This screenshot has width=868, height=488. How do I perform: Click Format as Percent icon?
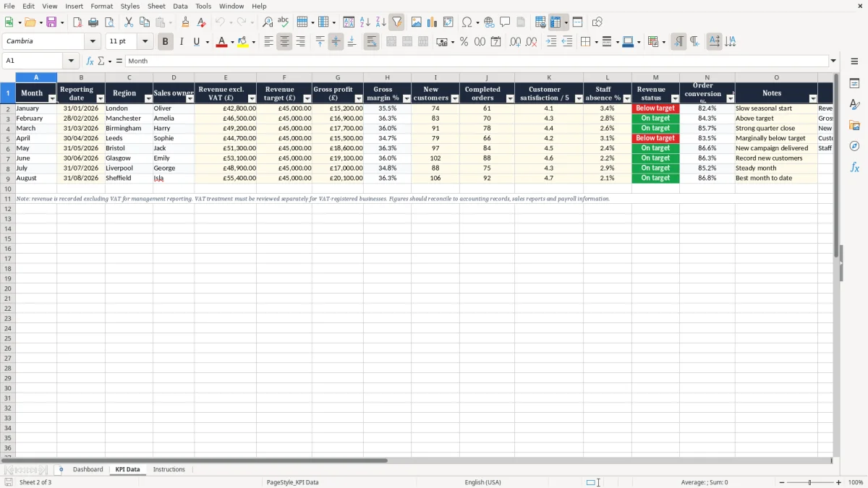tap(464, 42)
